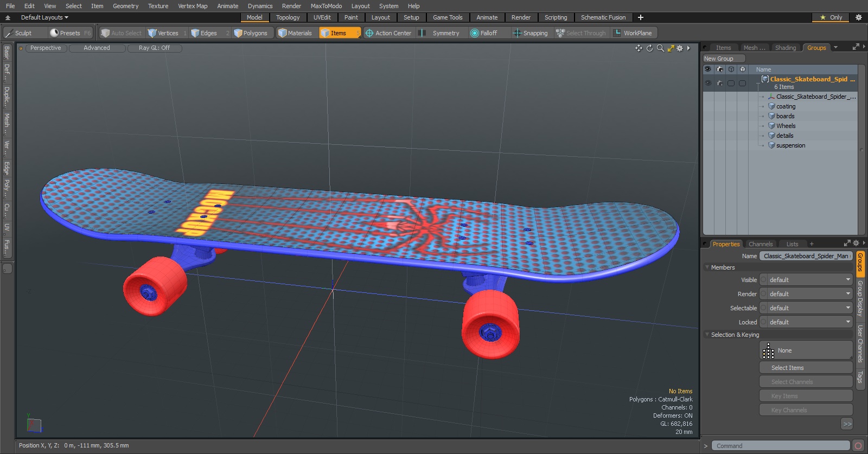Click the >> more button
The image size is (868, 454).
pyautogui.click(x=847, y=424)
